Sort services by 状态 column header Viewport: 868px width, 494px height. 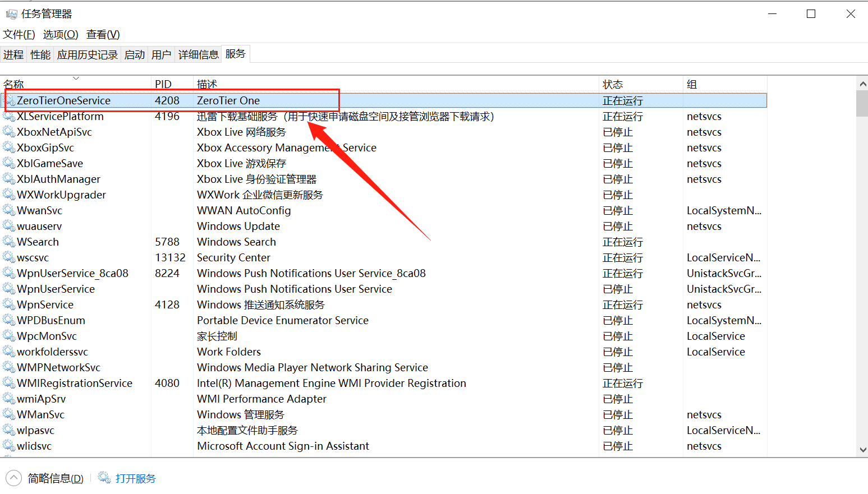[613, 84]
